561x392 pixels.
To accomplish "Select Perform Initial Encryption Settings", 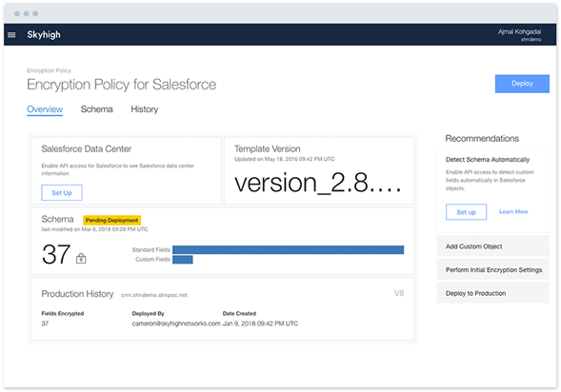I will pos(492,270).
